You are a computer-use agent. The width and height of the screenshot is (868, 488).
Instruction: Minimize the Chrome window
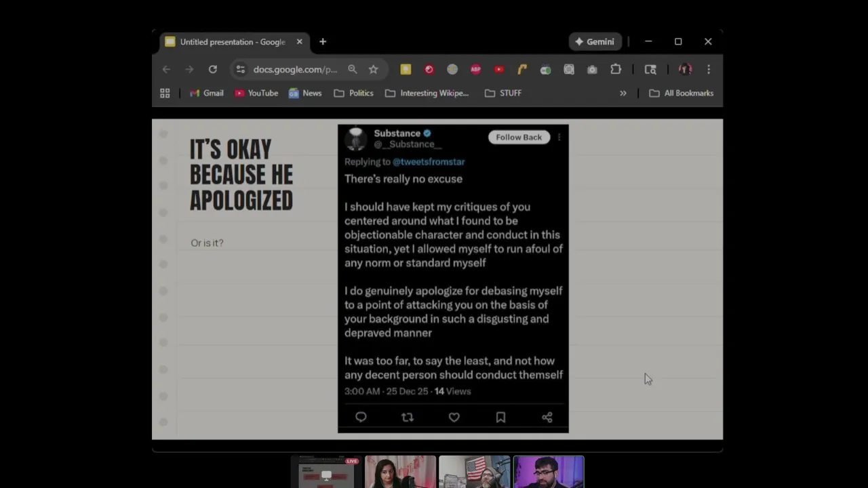tap(648, 42)
